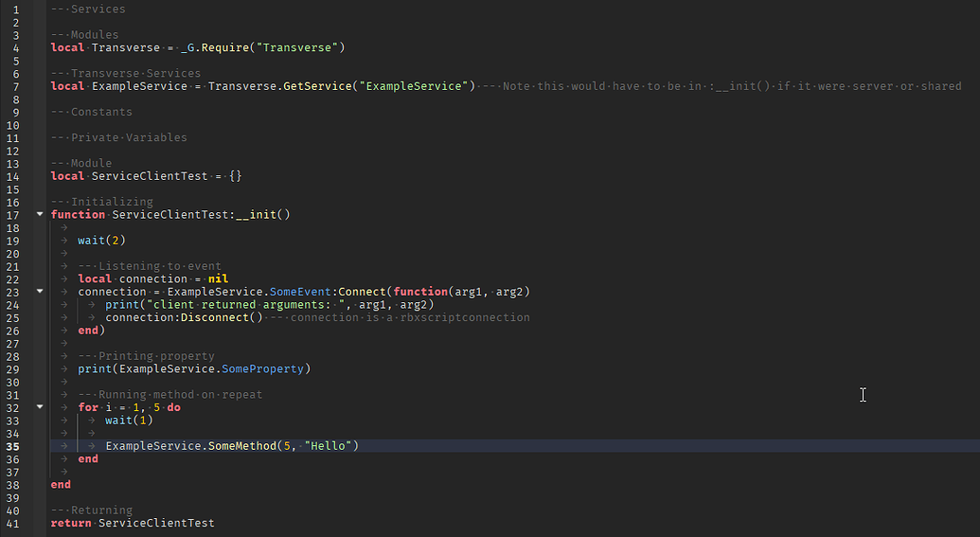Click "SomeMethod" on line 35
Screen dimensions: 980x537
[241, 446]
